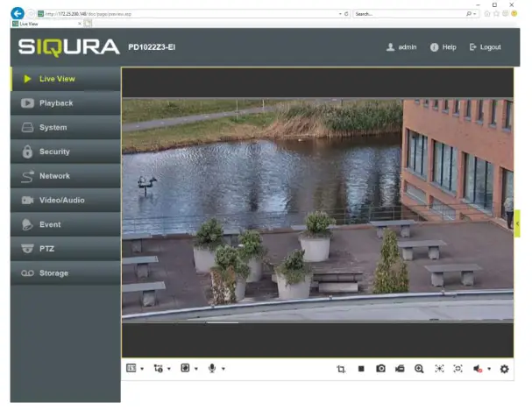Open the Live View page
532x410 pixels.
click(66, 79)
